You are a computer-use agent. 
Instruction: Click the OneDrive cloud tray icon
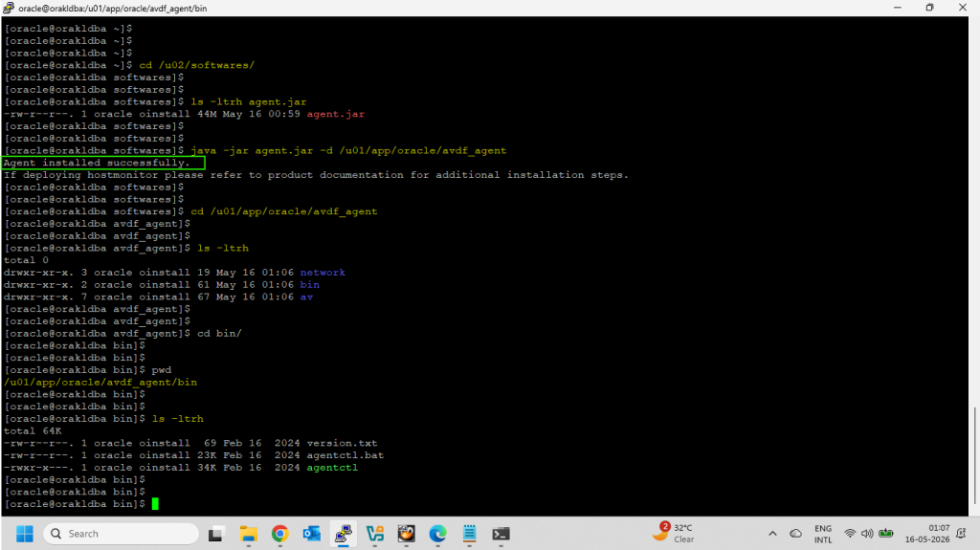[795, 534]
